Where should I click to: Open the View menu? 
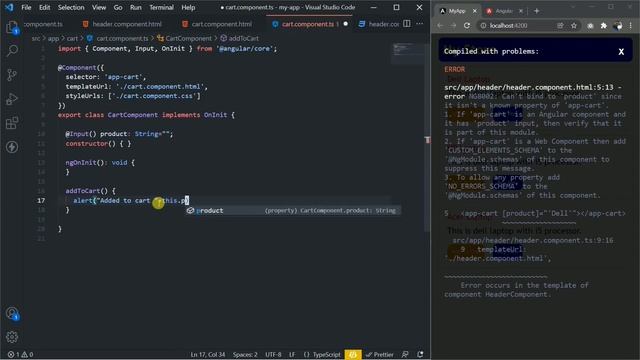(99, 7)
